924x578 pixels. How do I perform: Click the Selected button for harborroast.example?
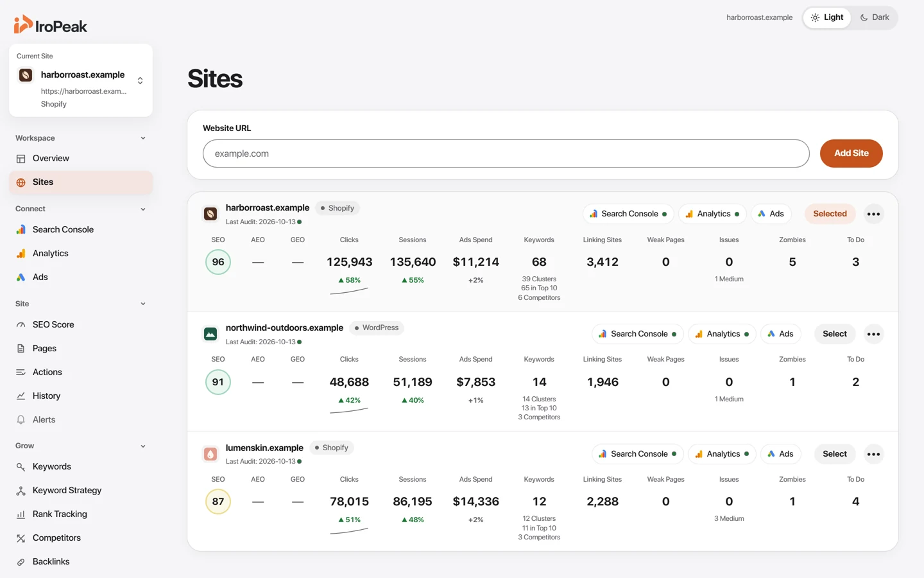830,214
